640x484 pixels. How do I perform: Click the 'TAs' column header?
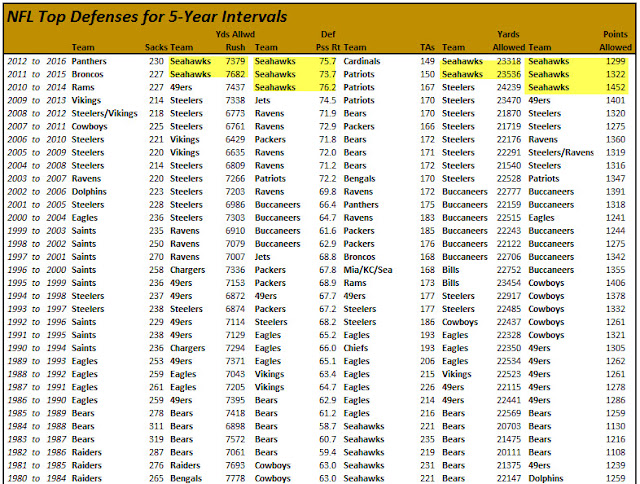427,47
